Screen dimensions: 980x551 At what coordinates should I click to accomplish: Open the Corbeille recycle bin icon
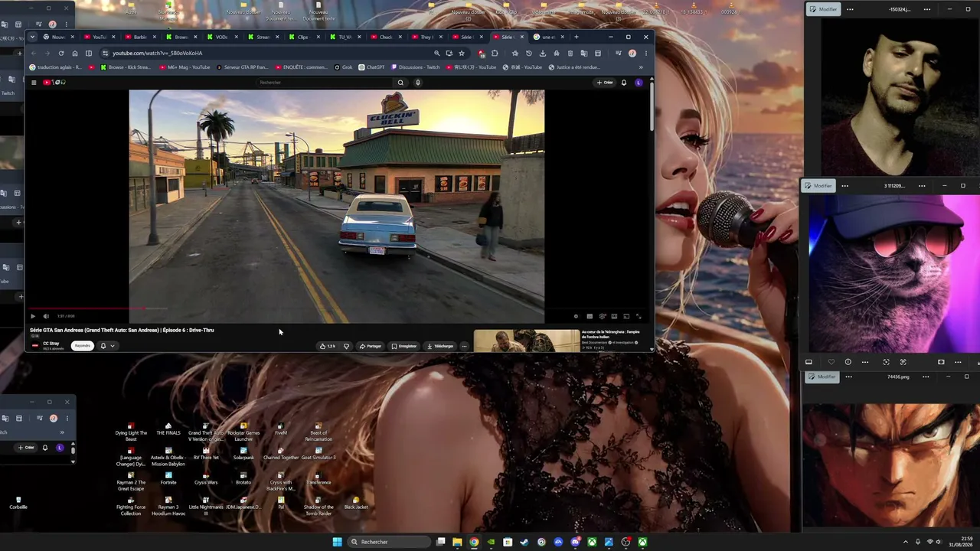18,503
